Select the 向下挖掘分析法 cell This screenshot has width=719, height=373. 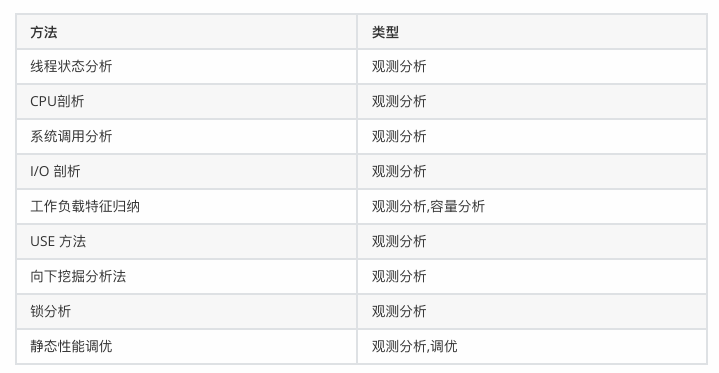click(187, 276)
